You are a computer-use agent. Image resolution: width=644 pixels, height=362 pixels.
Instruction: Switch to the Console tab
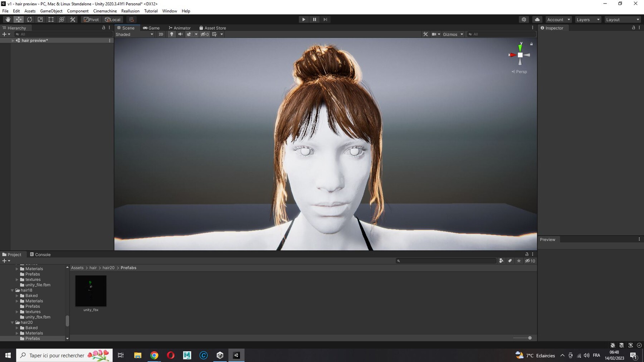pos(40,254)
